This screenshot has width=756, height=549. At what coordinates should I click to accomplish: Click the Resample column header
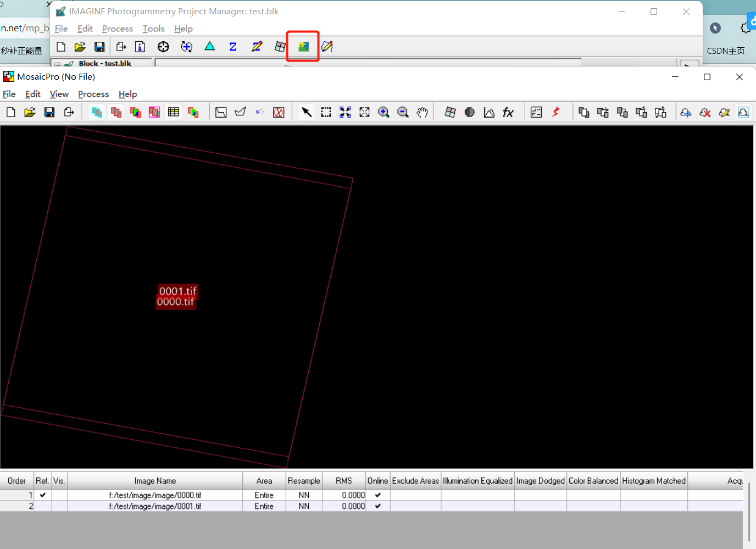pos(304,481)
